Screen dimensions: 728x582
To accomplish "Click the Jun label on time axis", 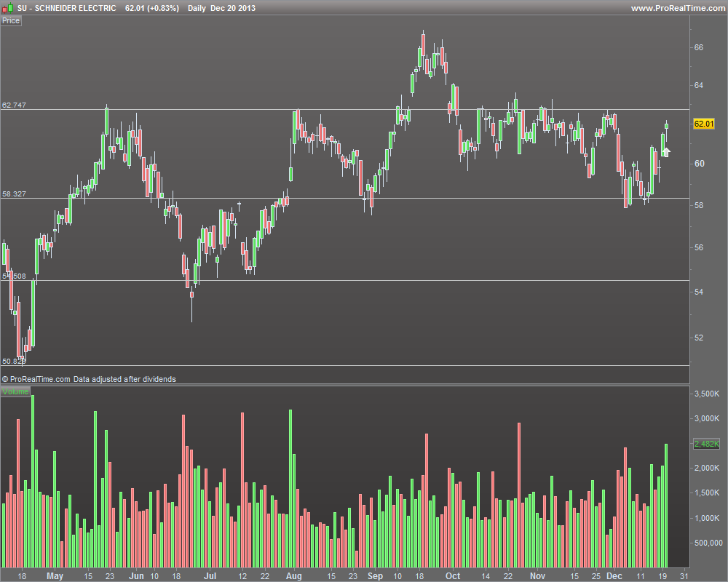I will click(136, 575).
